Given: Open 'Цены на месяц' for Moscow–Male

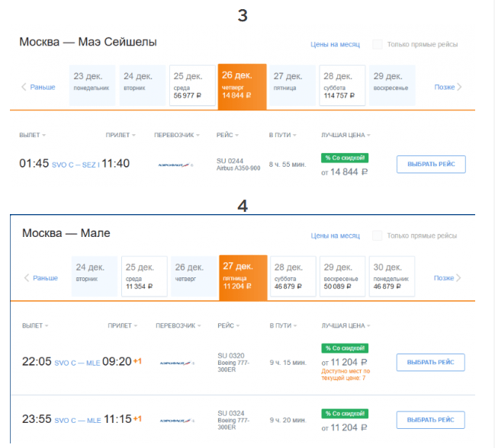Looking at the screenshot, I should click(x=336, y=236).
